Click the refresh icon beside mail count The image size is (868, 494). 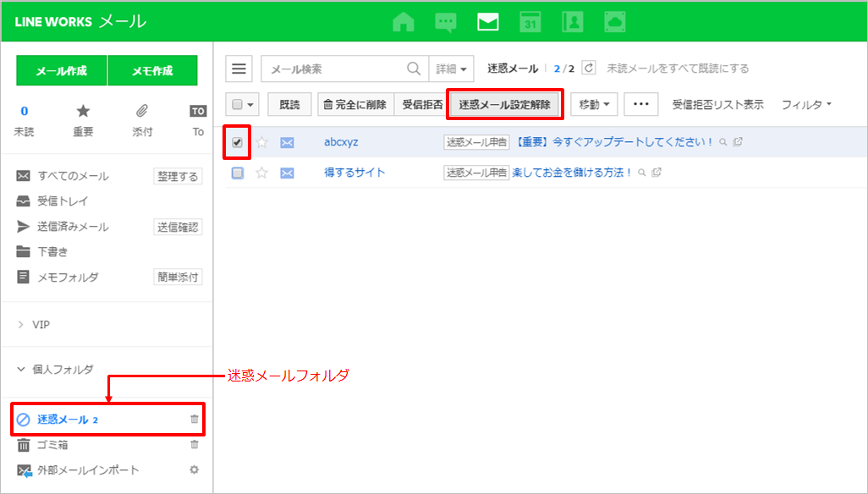click(x=590, y=69)
